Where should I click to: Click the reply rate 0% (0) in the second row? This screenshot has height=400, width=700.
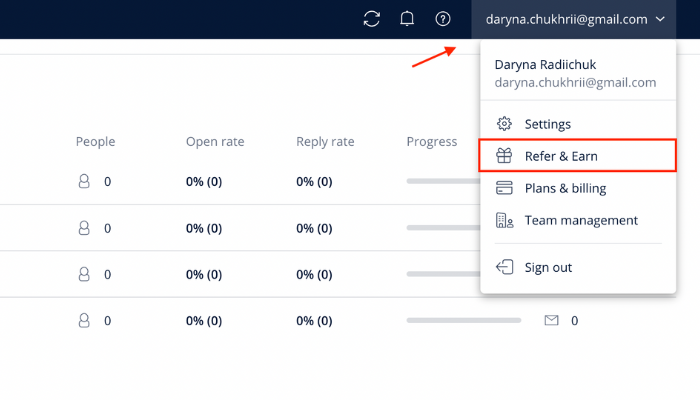tap(314, 229)
